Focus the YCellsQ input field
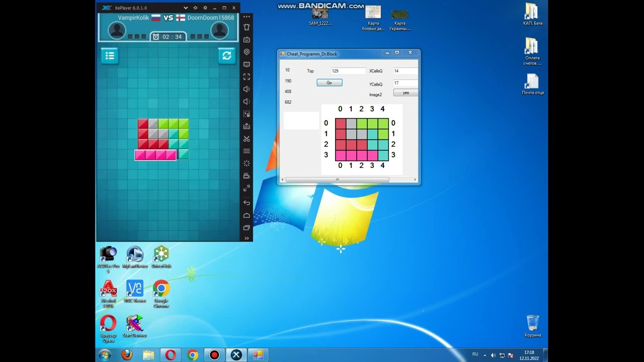 tap(406, 83)
